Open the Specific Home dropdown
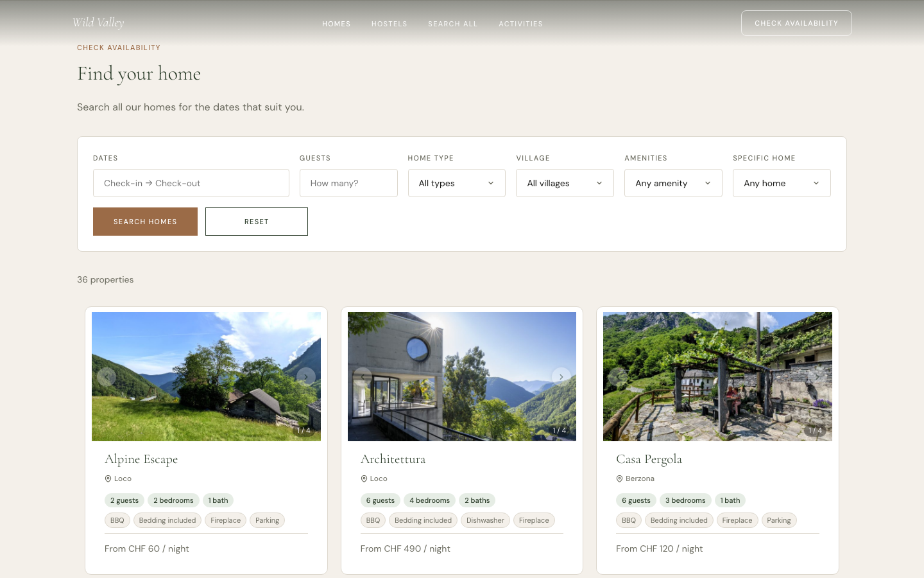The image size is (924, 578). coord(782,183)
